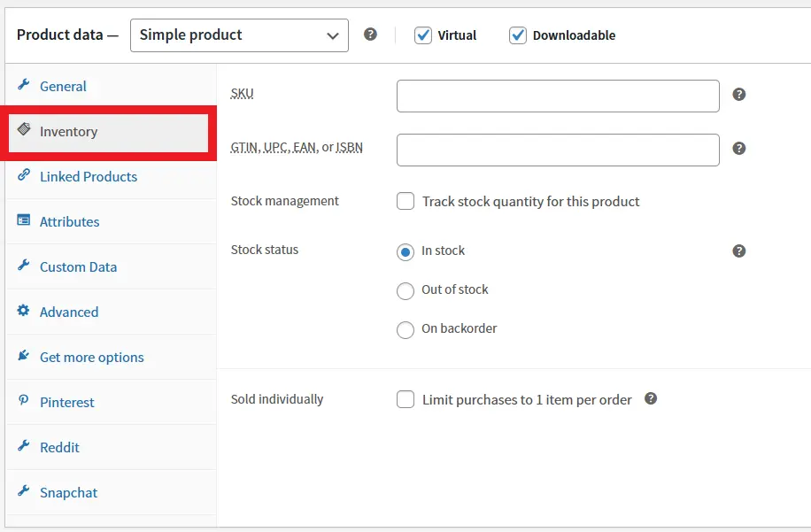
Task: Click the help icon next to the SKU field
Action: (x=738, y=93)
